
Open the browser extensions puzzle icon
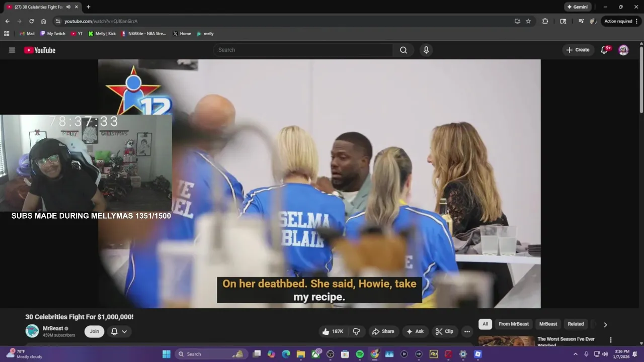tap(545, 21)
